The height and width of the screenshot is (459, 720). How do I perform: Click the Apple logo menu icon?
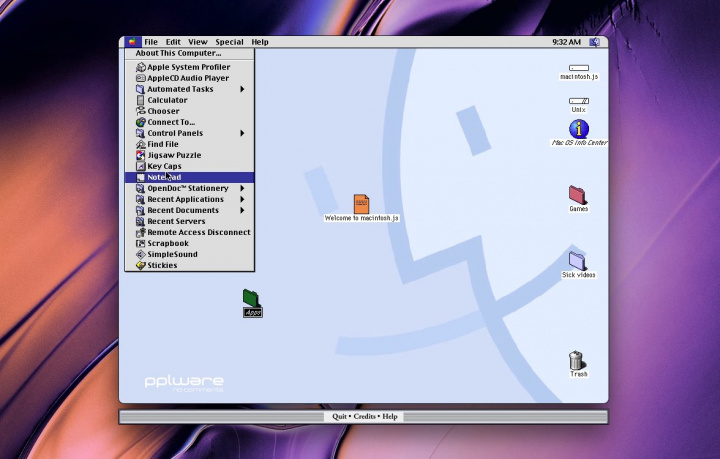click(x=132, y=42)
